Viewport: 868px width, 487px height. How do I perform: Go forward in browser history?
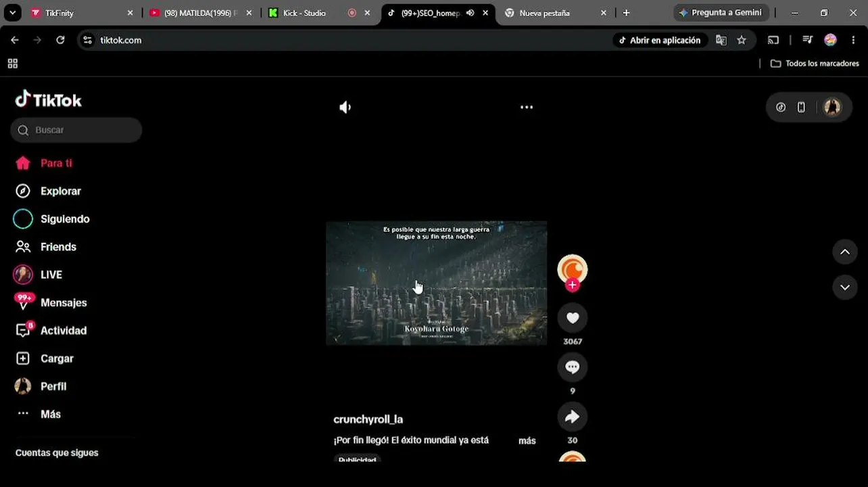point(37,40)
